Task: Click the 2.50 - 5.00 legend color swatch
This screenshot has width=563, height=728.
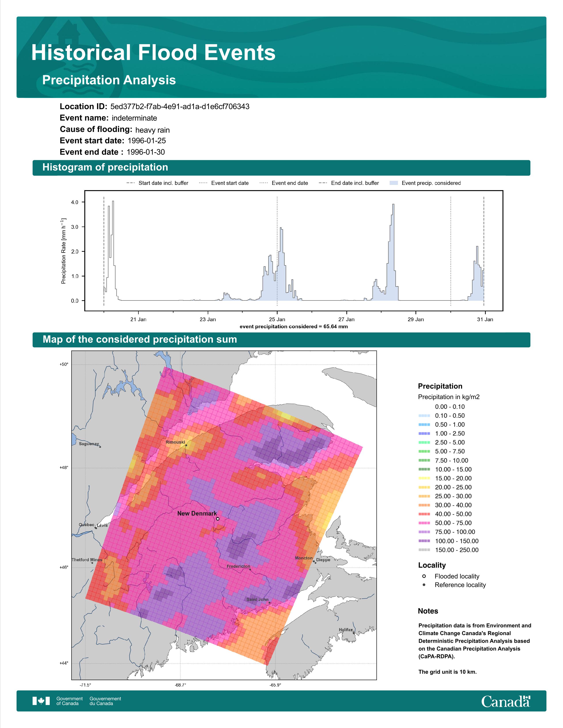Action: coord(424,442)
